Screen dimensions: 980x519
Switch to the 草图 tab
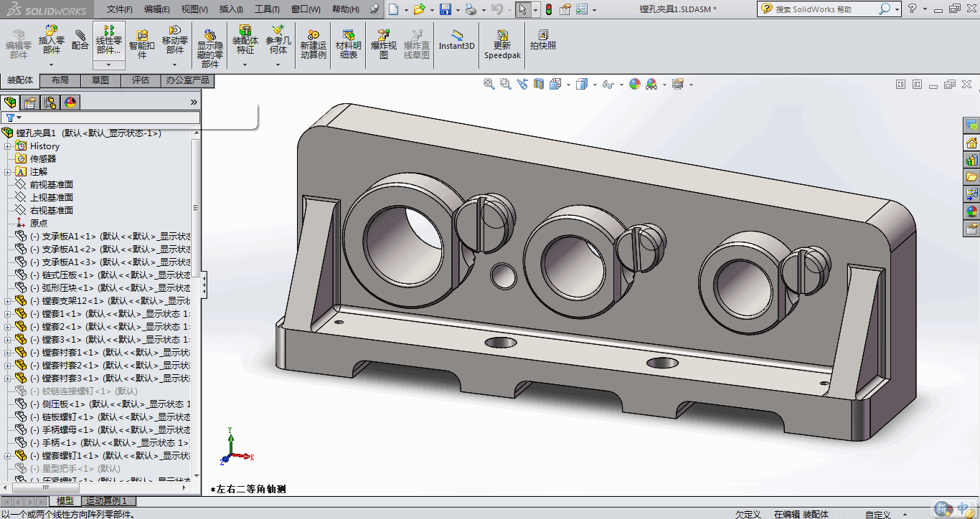pyautogui.click(x=100, y=80)
